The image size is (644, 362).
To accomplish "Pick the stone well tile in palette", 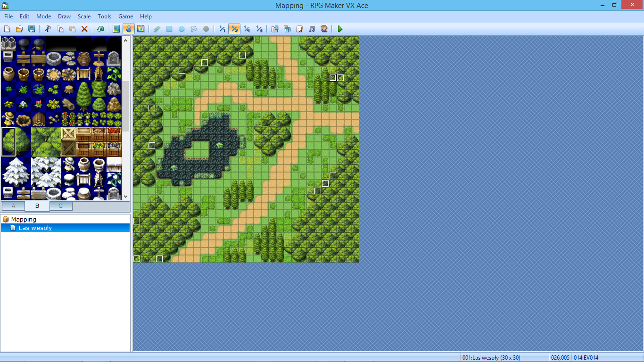I will pos(54,59).
